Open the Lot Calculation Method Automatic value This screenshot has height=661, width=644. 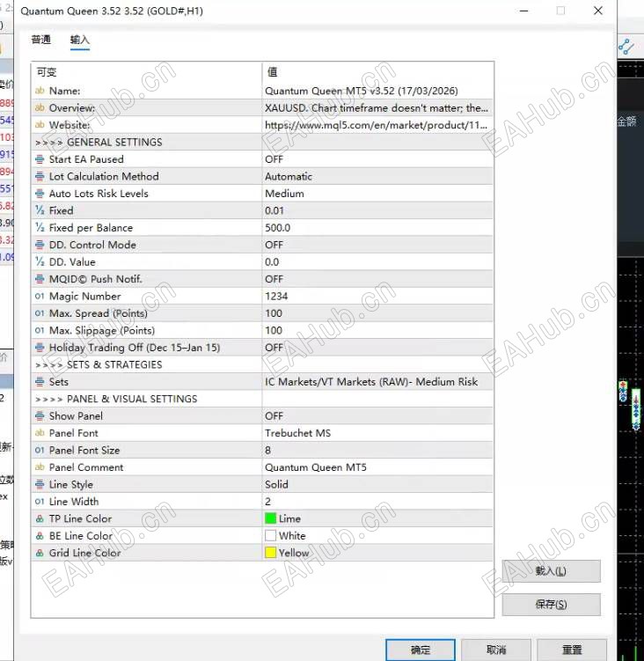click(x=377, y=176)
